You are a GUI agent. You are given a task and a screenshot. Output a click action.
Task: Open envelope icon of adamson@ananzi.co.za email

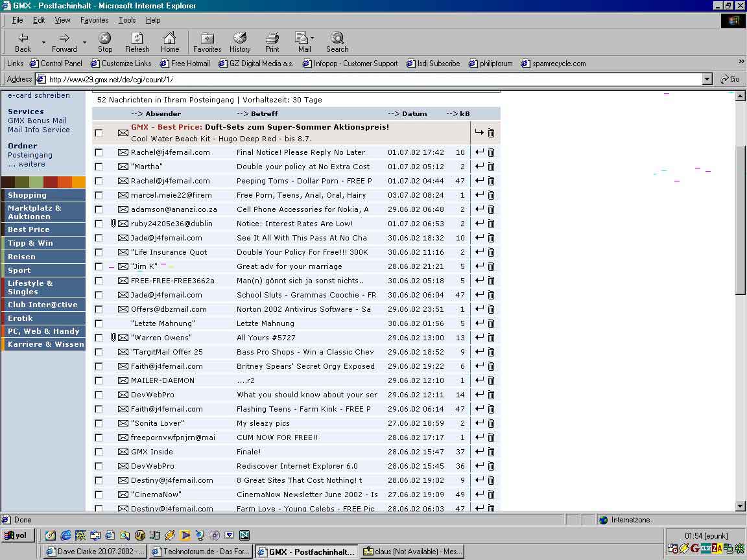tap(123, 209)
